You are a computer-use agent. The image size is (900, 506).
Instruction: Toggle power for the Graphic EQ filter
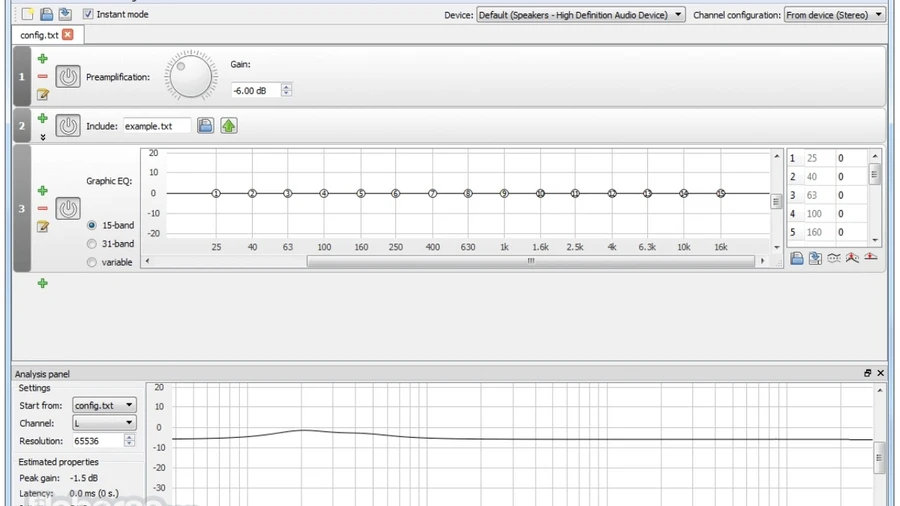click(68, 208)
